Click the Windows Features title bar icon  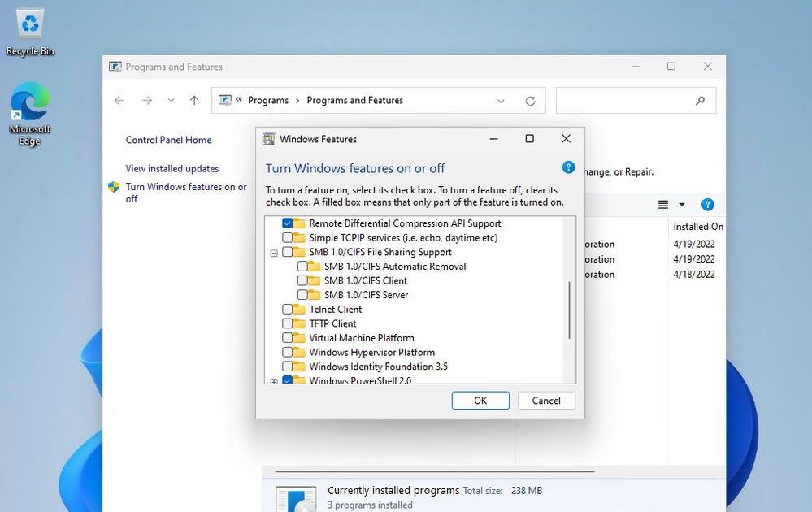268,139
